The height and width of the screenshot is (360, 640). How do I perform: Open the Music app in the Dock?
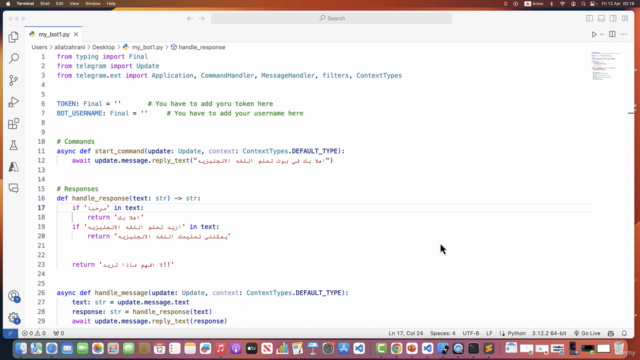(221, 348)
